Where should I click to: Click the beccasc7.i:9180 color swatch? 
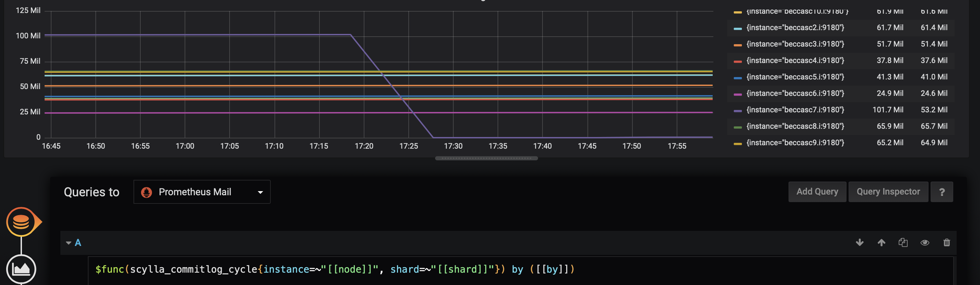click(738, 111)
